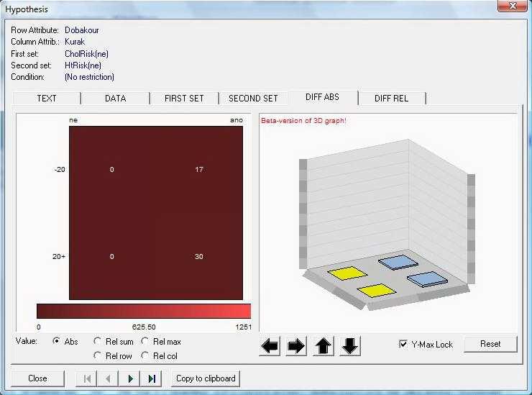The image size is (532, 395).
Task: Click the '(No restriction)' condition value
Action: click(89, 77)
